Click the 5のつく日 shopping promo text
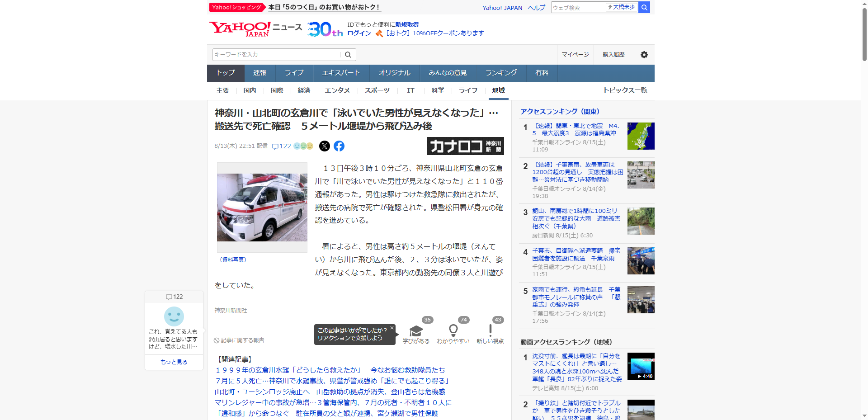This screenshot has height=420, width=868. click(x=324, y=7)
